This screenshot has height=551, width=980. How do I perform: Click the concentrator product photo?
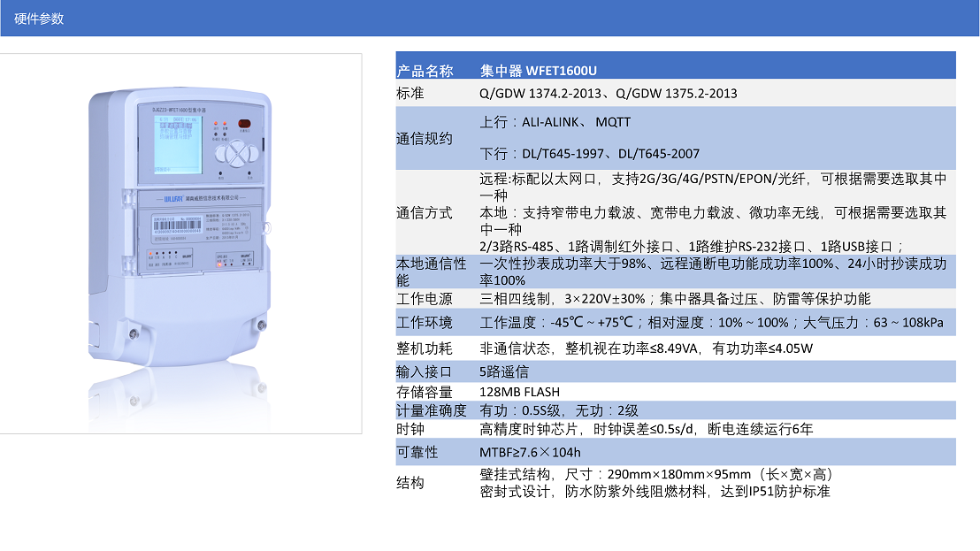tap(180, 243)
